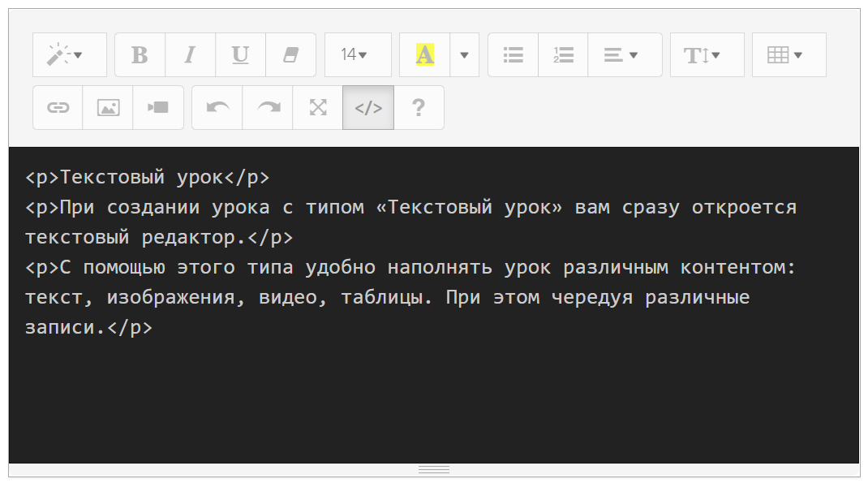
Task: Open the font size 14 dropdown
Action: (358, 55)
